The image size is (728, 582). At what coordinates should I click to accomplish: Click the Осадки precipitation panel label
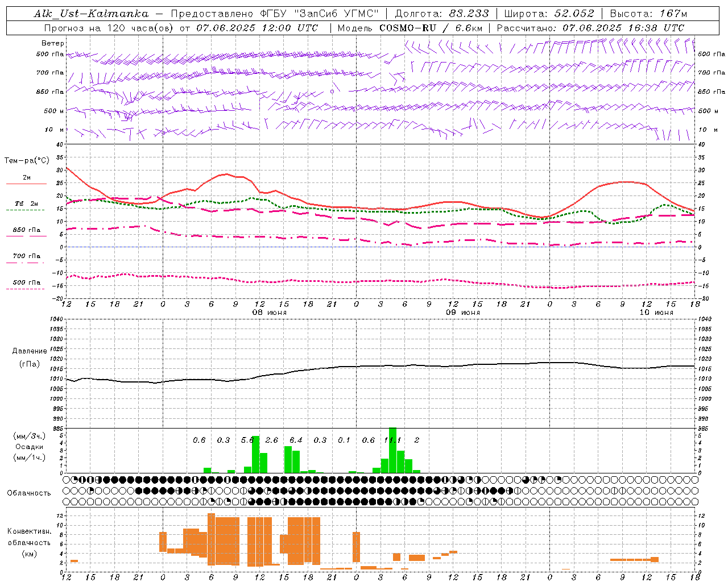pos(29,447)
